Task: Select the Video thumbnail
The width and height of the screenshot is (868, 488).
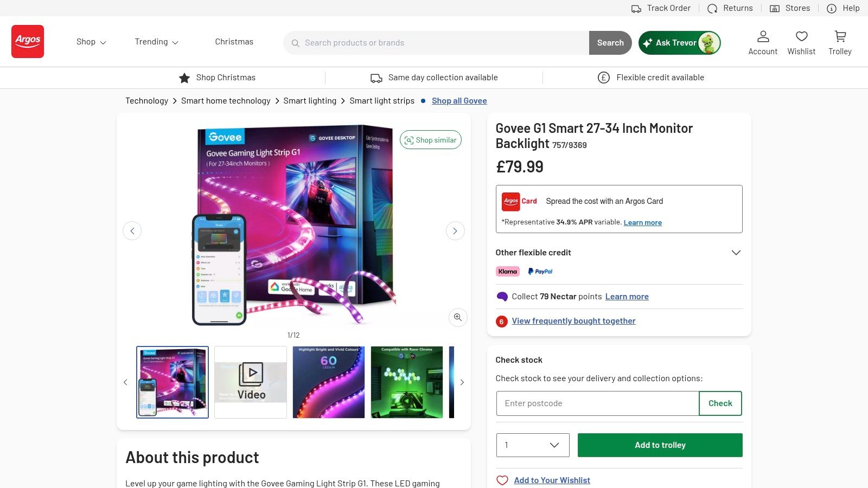Action: point(250,382)
